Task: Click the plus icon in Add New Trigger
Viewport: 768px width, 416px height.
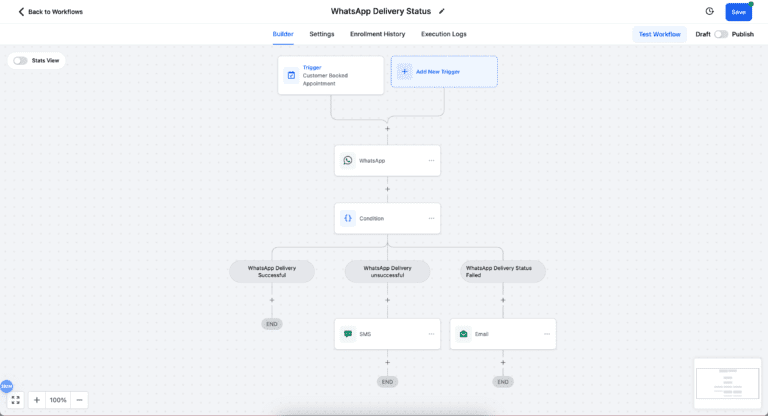Action: tap(405, 72)
